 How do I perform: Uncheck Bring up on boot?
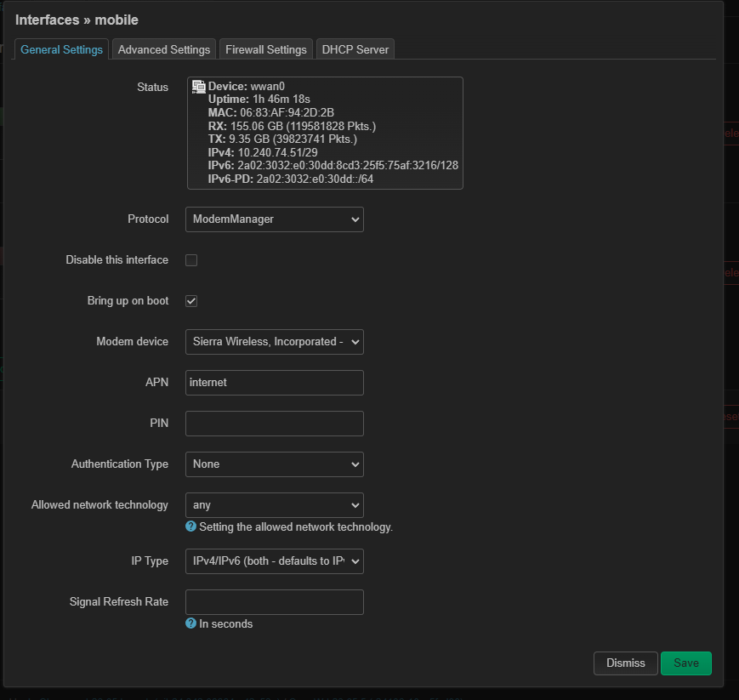coord(190,300)
